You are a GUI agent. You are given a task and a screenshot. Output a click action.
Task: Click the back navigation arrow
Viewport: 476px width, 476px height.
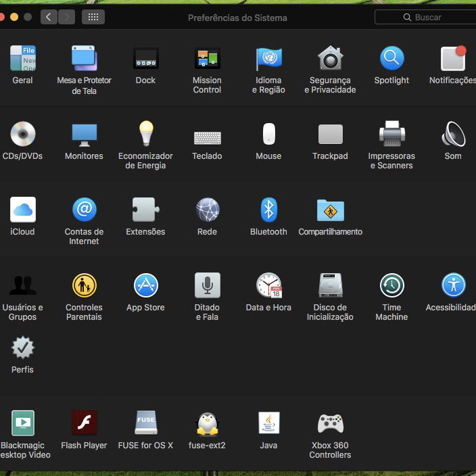49,17
